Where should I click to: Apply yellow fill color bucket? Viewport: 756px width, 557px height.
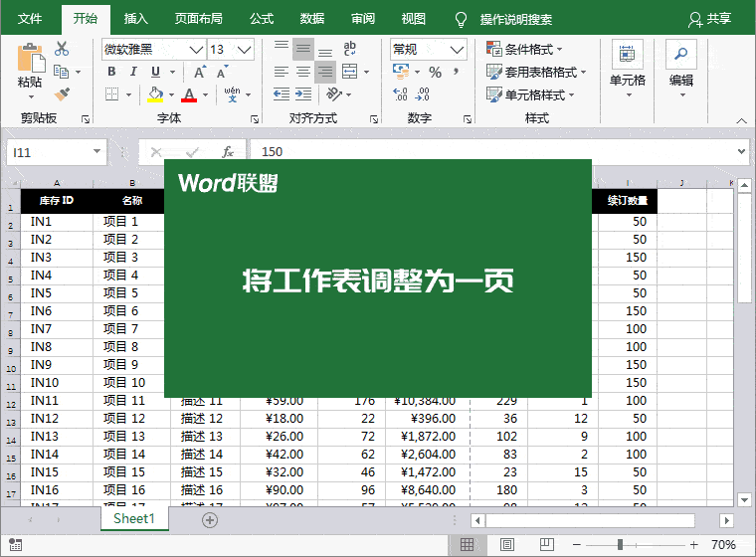[x=155, y=94]
